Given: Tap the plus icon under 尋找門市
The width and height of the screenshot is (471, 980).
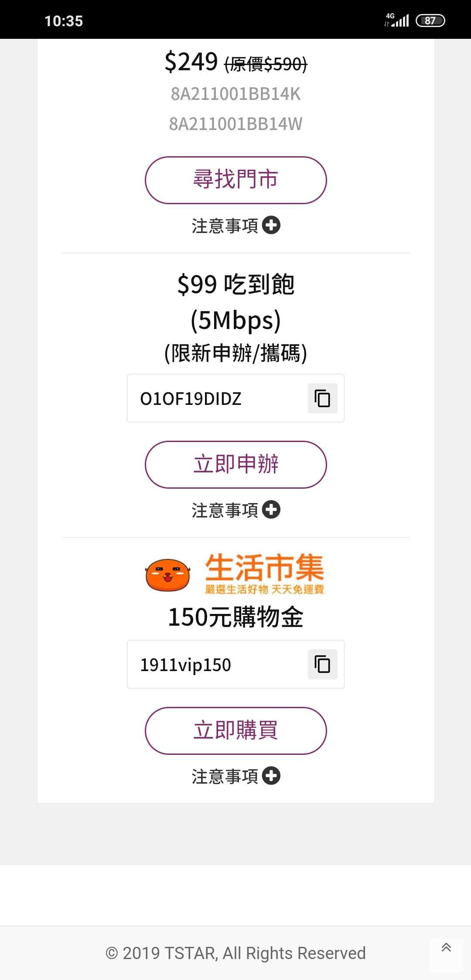Looking at the screenshot, I should point(271,225).
